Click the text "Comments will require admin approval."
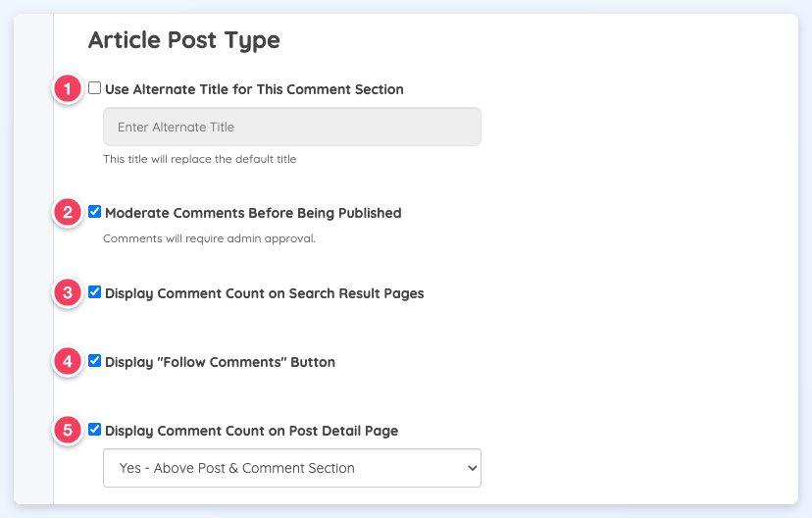Viewport: 812px width, 518px height. (209, 238)
